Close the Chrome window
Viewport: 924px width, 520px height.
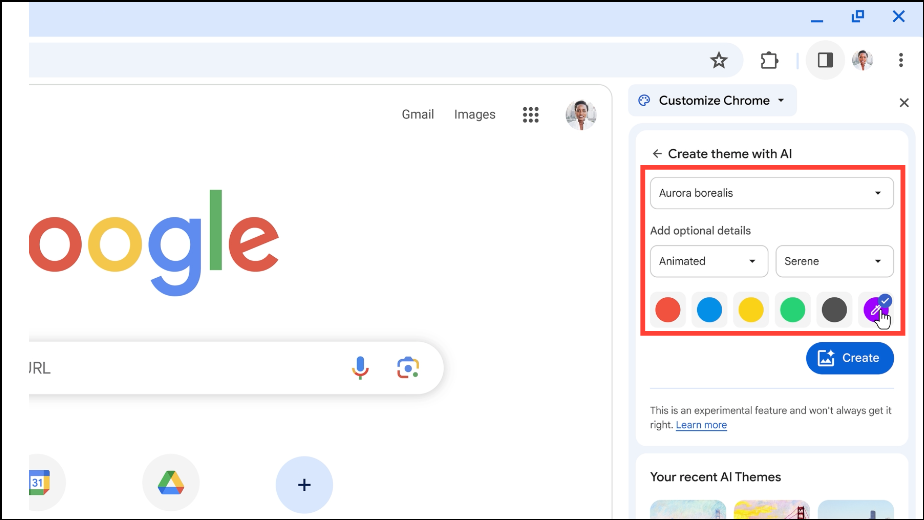[898, 17]
